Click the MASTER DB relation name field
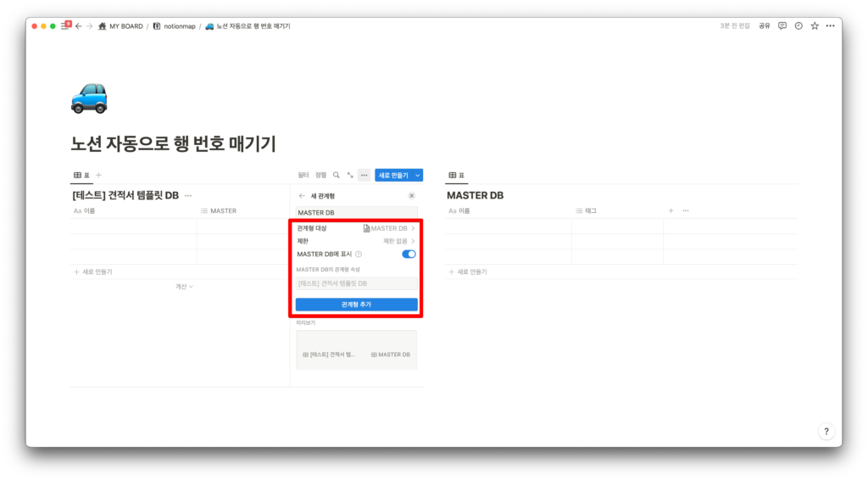Viewport: 868px width, 481px height. click(356, 212)
